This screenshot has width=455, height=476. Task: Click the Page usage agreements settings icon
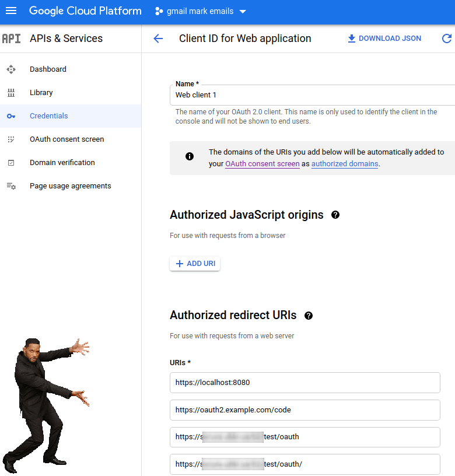coord(11,186)
